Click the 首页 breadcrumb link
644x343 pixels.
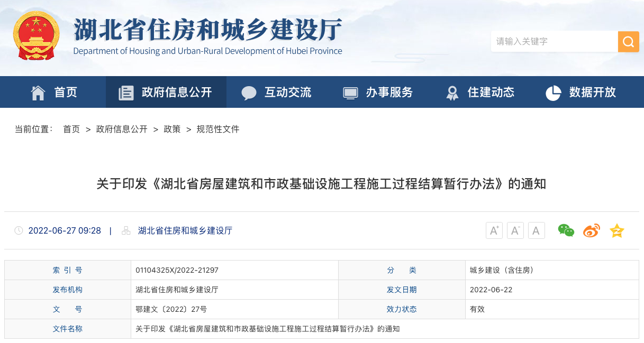(71, 129)
